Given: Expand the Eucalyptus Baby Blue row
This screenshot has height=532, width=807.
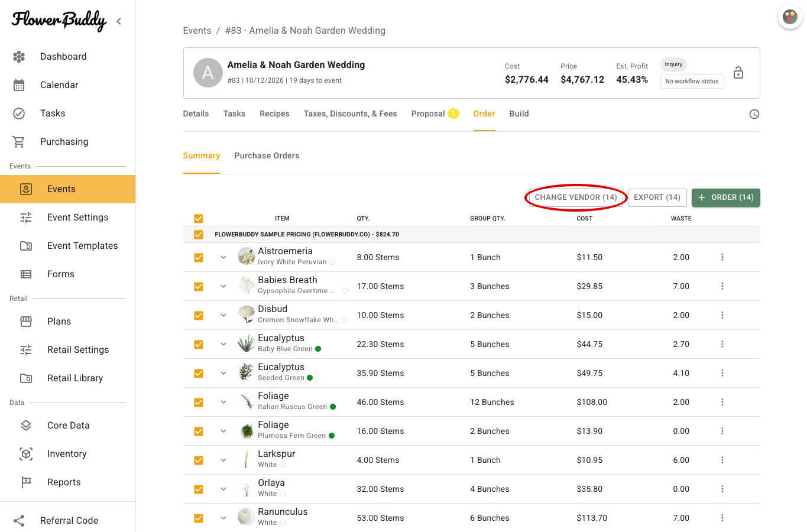Looking at the screenshot, I should (223, 344).
